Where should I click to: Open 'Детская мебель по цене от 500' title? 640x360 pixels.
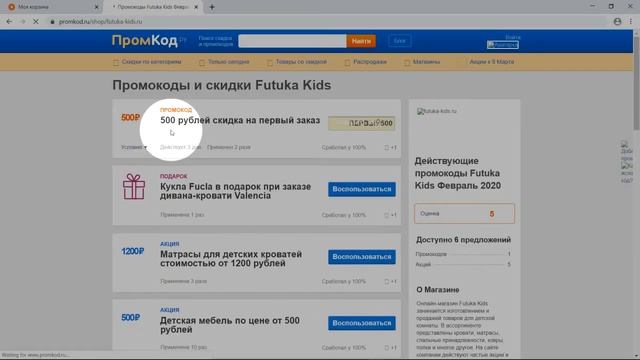click(230, 325)
